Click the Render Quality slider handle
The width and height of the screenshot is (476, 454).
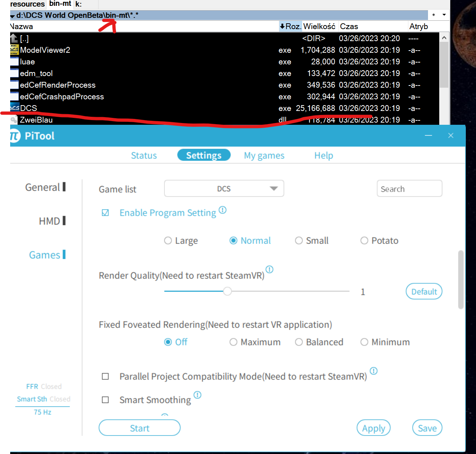[227, 291]
